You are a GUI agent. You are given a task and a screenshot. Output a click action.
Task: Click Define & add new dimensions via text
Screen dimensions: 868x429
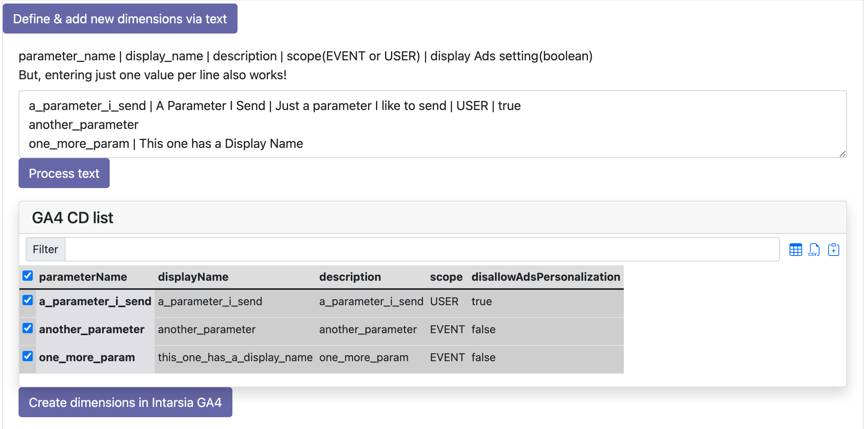[120, 18]
